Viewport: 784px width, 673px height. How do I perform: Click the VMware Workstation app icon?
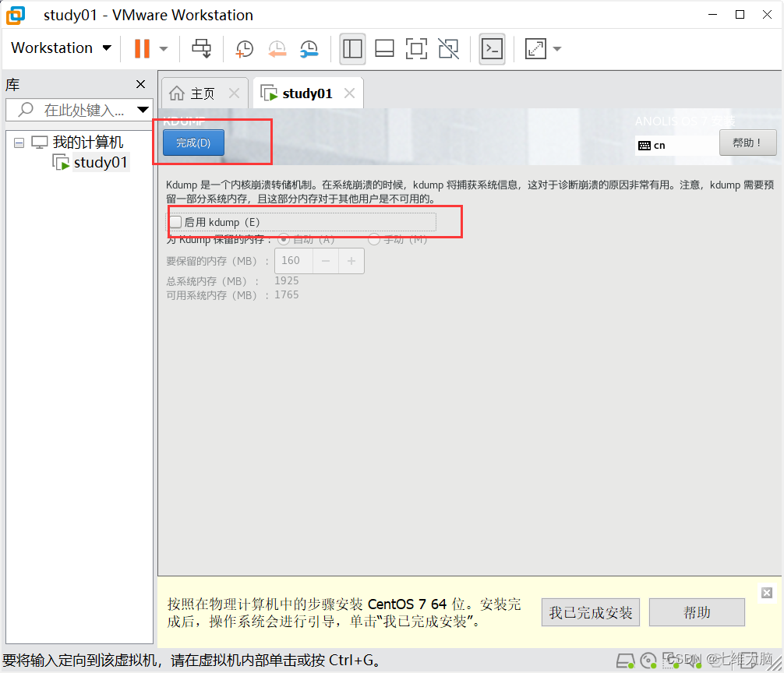[16, 15]
